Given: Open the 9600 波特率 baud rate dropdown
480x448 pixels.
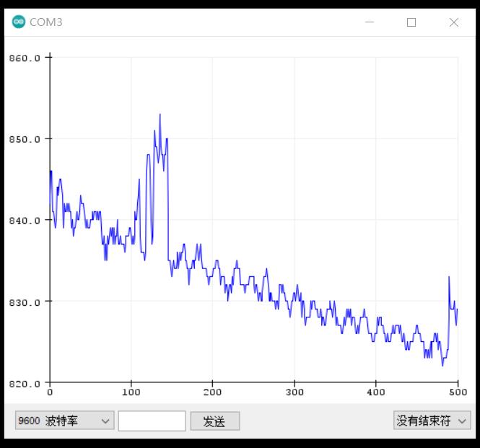Looking at the screenshot, I should pos(64,421).
